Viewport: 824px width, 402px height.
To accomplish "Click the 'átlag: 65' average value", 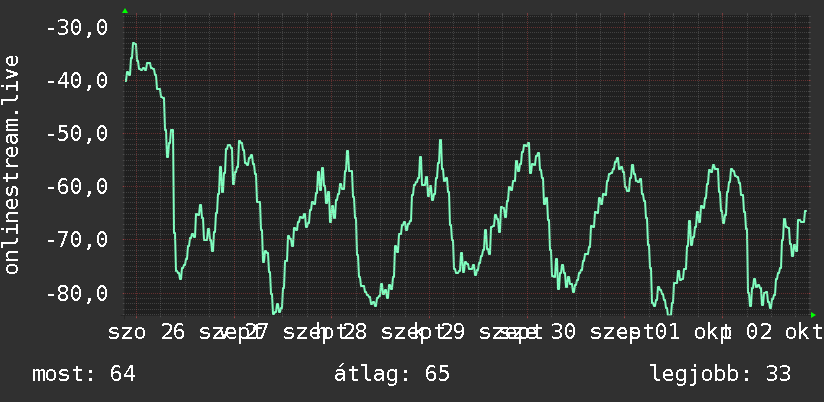I will click(x=392, y=374).
